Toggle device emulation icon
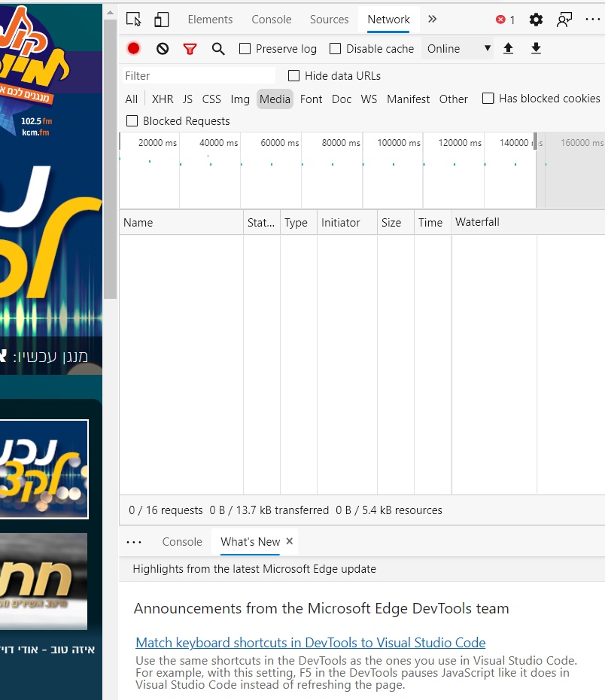This screenshot has width=605, height=700. click(161, 20)
